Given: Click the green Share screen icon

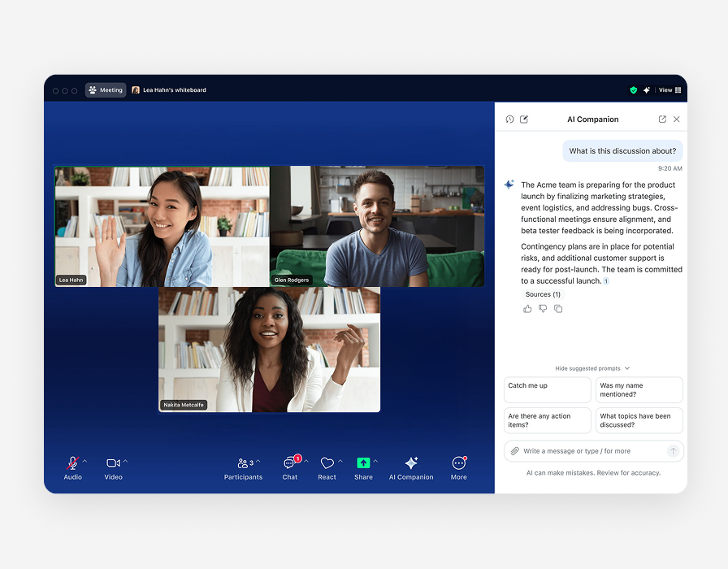Looking at the screenshot, I should click(363, 463).
